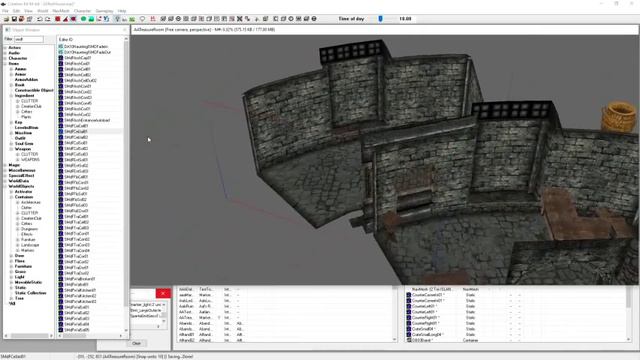Click the last round icon on the toolbar

tap(314, 19)
